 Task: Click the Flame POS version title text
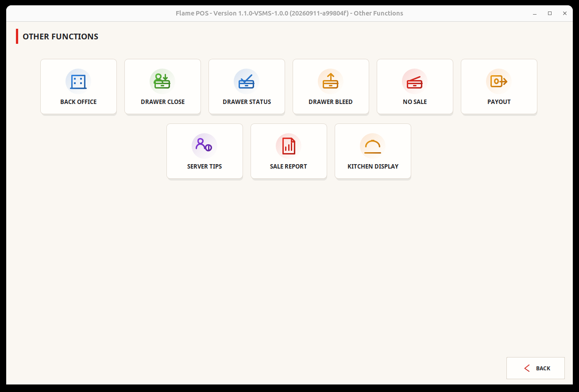[289, 13]
